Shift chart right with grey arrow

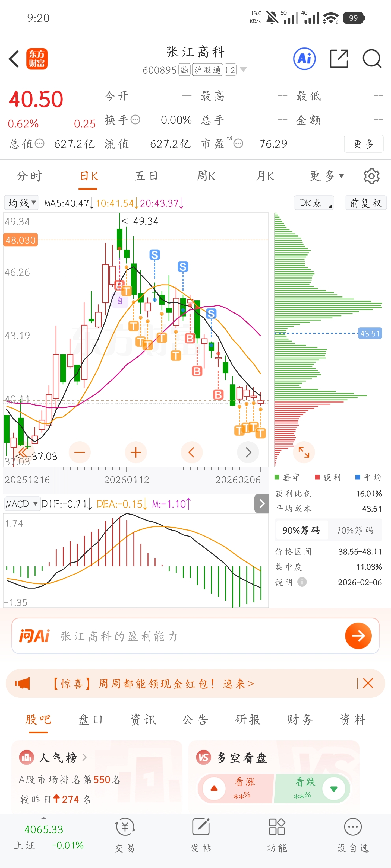coord(248,452)
